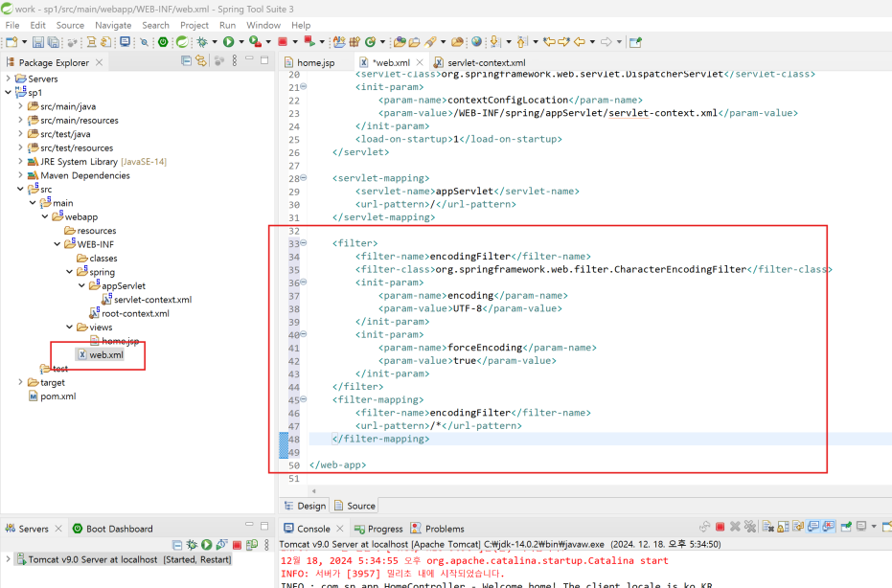
Task: Open the Debug button dropdown arrow
Action: pos(215,42)
